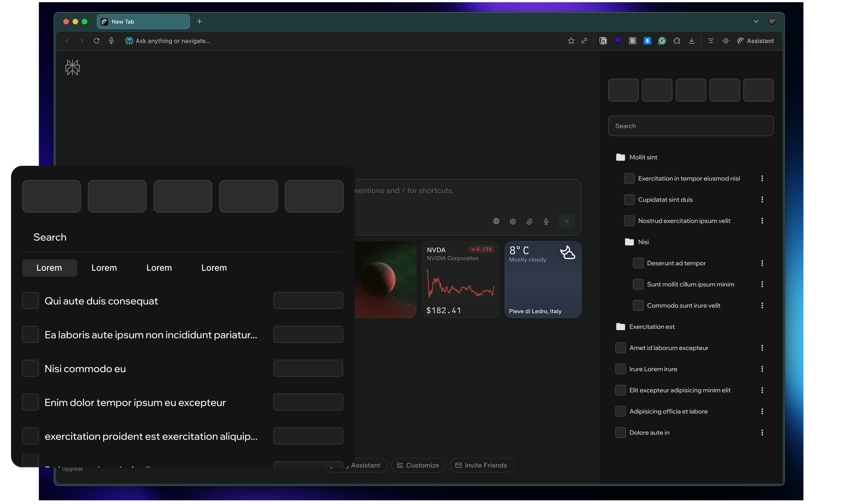Click the globe icon in prompt box
This screenshot has height=504, width=841.
point(496,221)
